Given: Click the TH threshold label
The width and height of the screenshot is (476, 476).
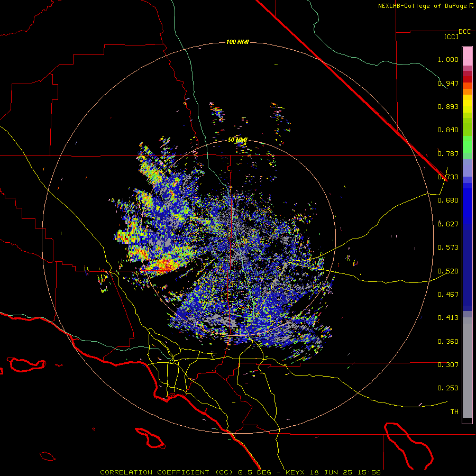Looking at the screenshot, I should [454, 412].
